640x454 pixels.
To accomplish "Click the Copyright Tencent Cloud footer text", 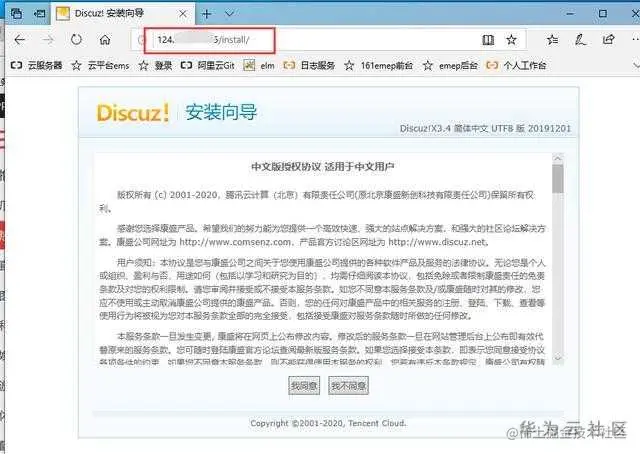I will click(329, 423).
